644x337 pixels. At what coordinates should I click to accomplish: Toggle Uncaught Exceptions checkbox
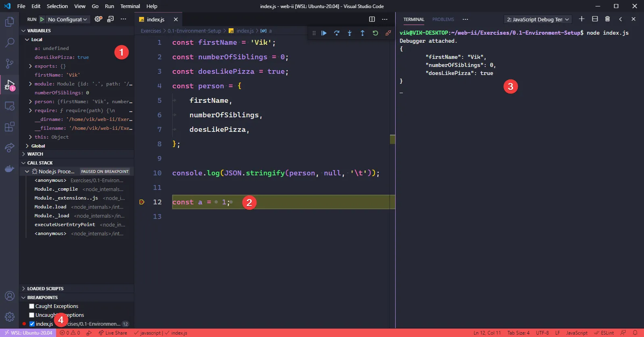tap(32, 315)
